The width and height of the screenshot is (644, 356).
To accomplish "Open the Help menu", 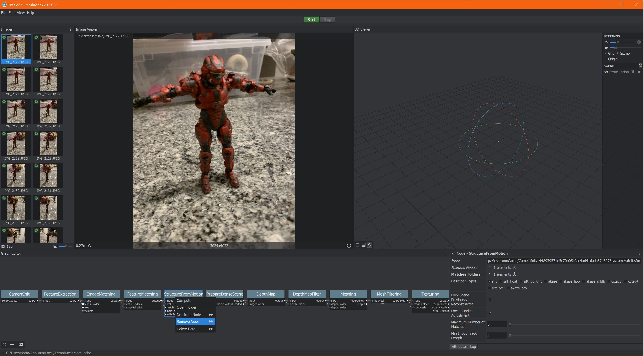I will click(30, 13).
